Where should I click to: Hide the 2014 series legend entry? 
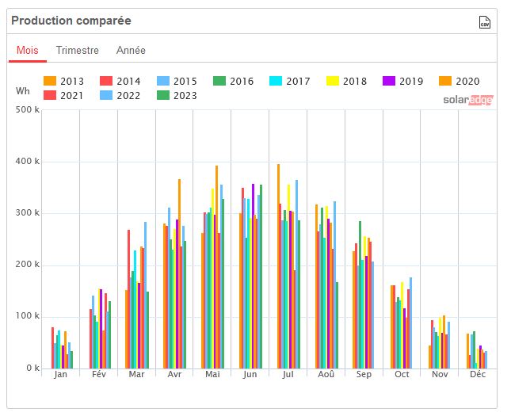click(120, 81)
